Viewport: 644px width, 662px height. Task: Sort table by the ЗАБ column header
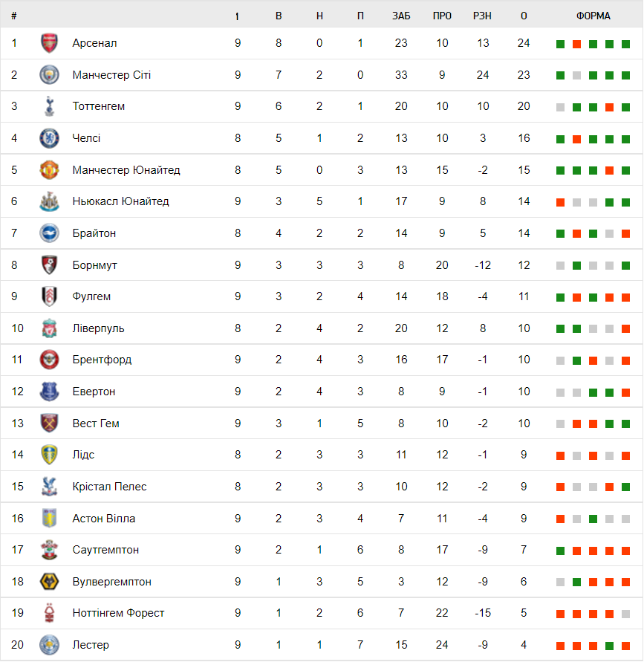[401, 16]
